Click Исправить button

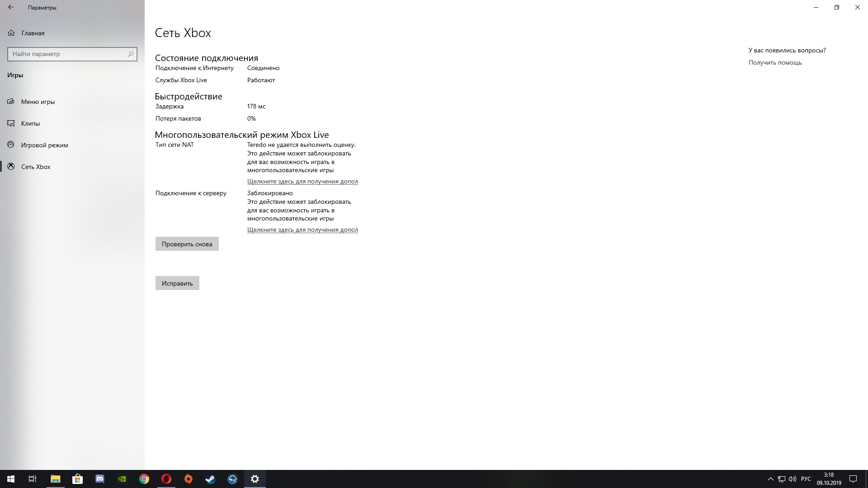pyautogui.click(x=177, y=283)
